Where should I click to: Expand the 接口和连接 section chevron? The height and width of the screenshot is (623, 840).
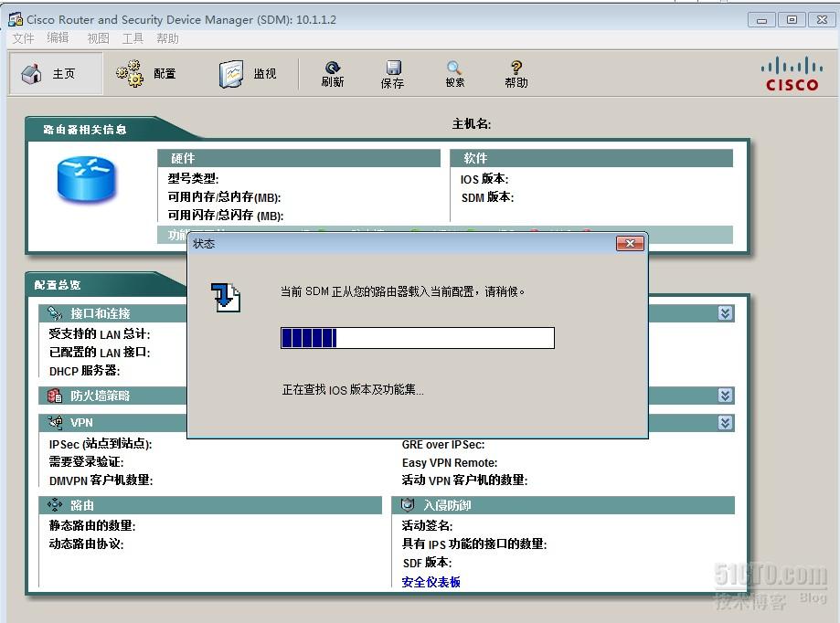[x=726, y=313]
